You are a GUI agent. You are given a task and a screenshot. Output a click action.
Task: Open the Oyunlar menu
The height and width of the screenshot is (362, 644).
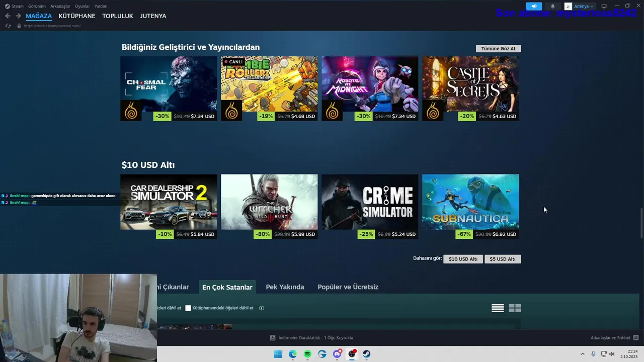click(x=83, y=6)
